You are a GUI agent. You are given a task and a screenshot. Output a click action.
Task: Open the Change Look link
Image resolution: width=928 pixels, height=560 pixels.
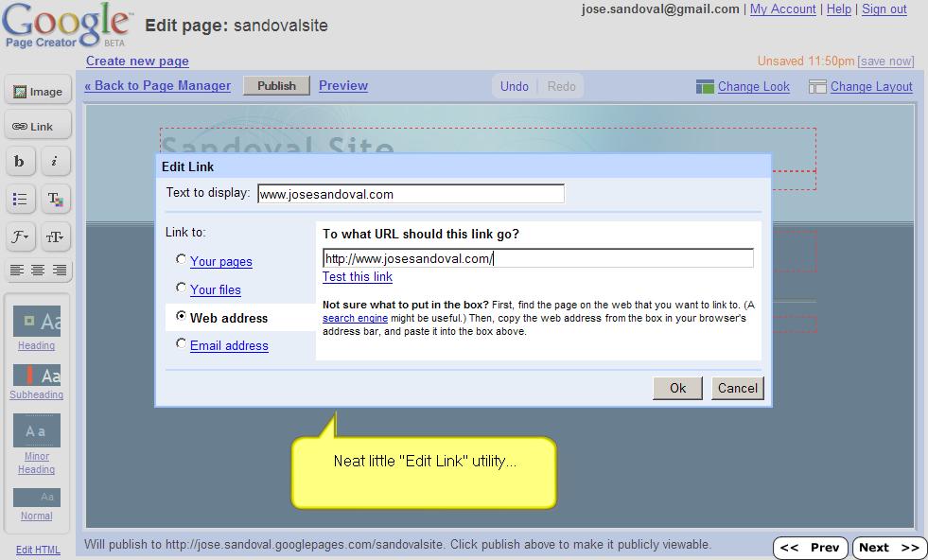(x=753, y=86)
